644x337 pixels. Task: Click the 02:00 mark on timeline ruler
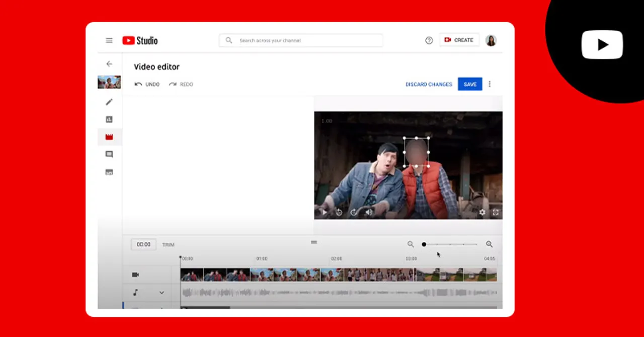tap(336, 258)
